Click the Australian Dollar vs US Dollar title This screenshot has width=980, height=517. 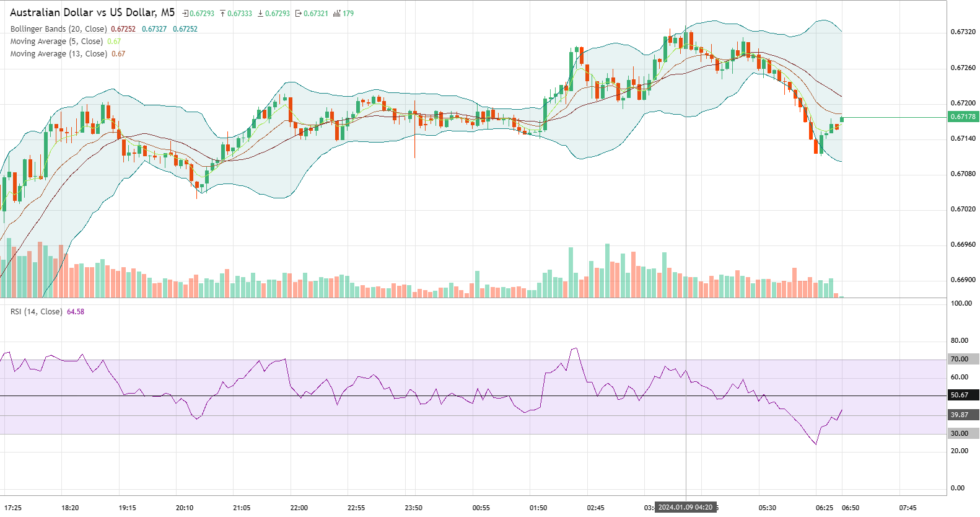(x=92, y=12)
